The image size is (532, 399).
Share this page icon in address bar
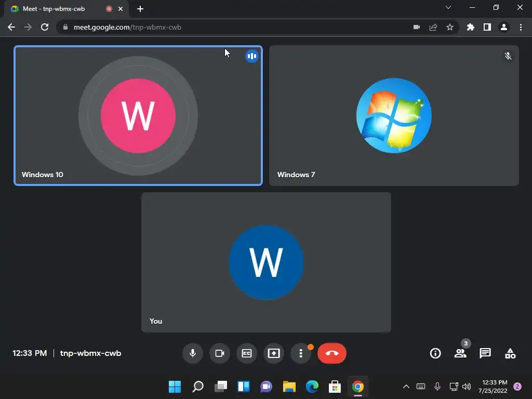[x=433, y=27]
